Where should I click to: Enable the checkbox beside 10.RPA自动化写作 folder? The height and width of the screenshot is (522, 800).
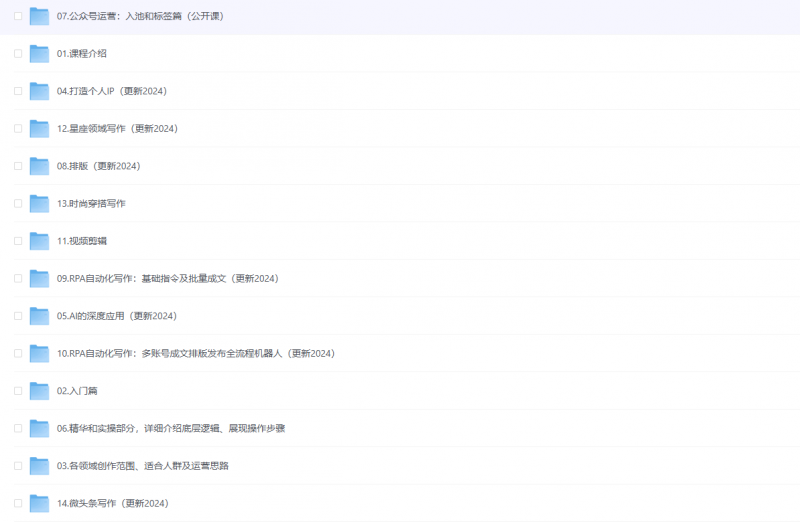18,353
